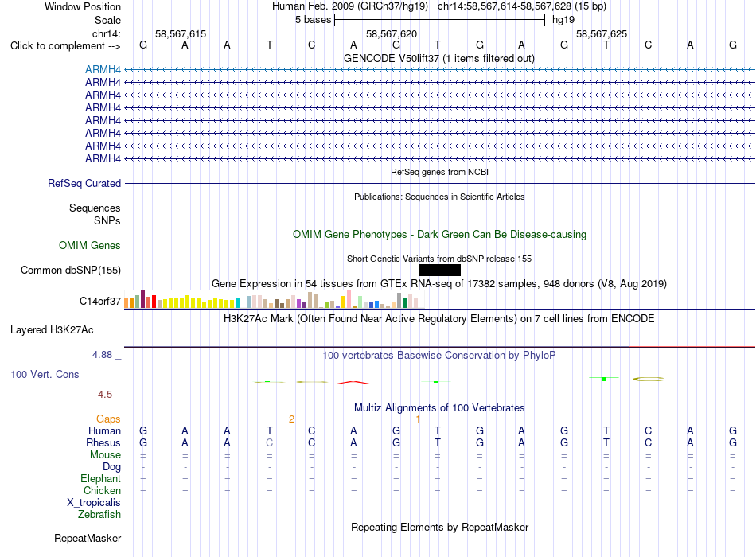756x557 pixels.
Task: Click 'Click to complement -->' to flip bases
Action: click(x=65, y=46)
